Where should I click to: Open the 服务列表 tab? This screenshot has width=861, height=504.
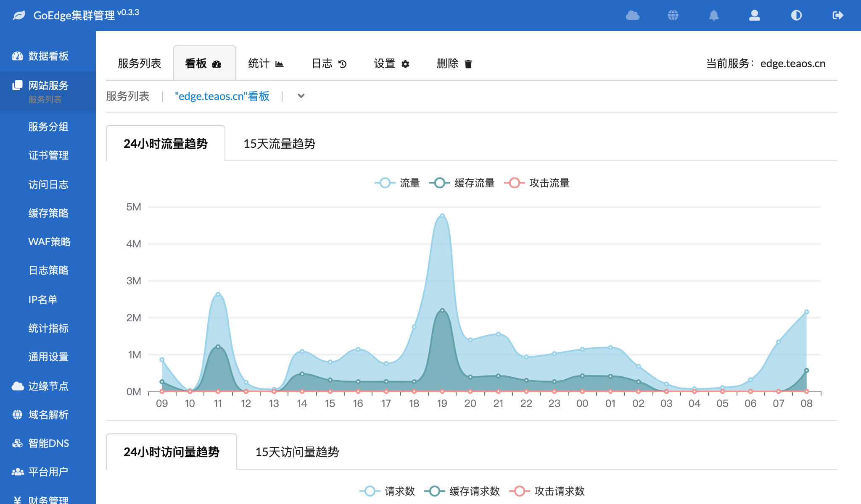pos(140,63)
